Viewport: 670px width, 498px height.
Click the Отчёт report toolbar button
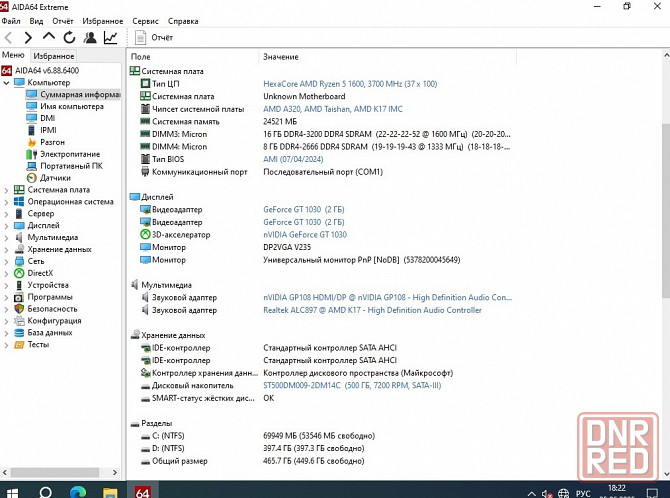pos(154,38)
